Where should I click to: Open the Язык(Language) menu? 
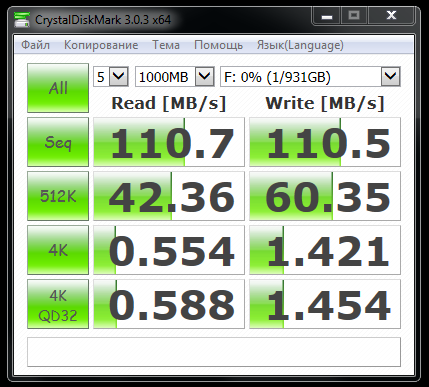[300, 45]
